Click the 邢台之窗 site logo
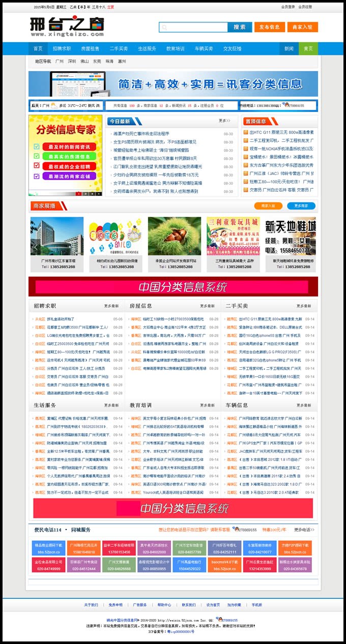This screenshot has height=644, width=346. coord(67,26)
